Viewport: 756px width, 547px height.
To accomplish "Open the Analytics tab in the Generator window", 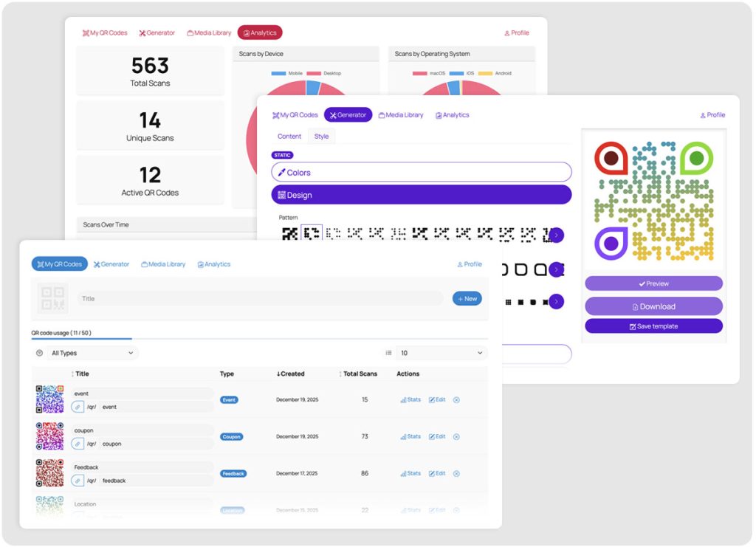I will coord(452,115).
